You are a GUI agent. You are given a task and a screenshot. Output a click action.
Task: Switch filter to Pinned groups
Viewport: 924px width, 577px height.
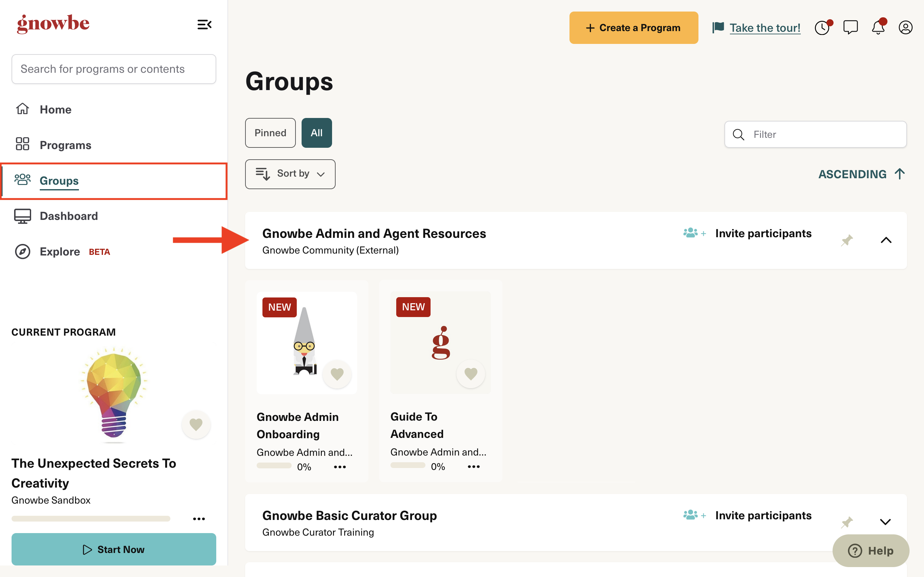pyautogui.click(x=270, y=133)
